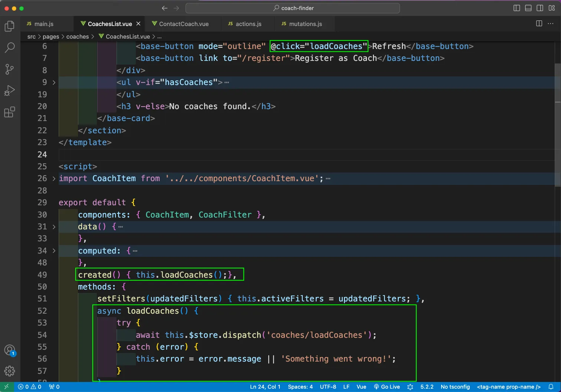Click the Copilot-style status icon beside Go Live

point(410,387)
